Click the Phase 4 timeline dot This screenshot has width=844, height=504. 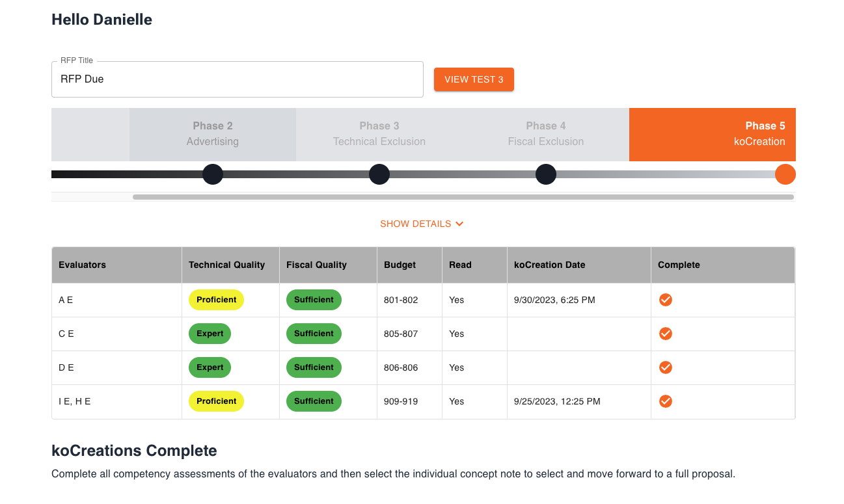tap(546, 174)
